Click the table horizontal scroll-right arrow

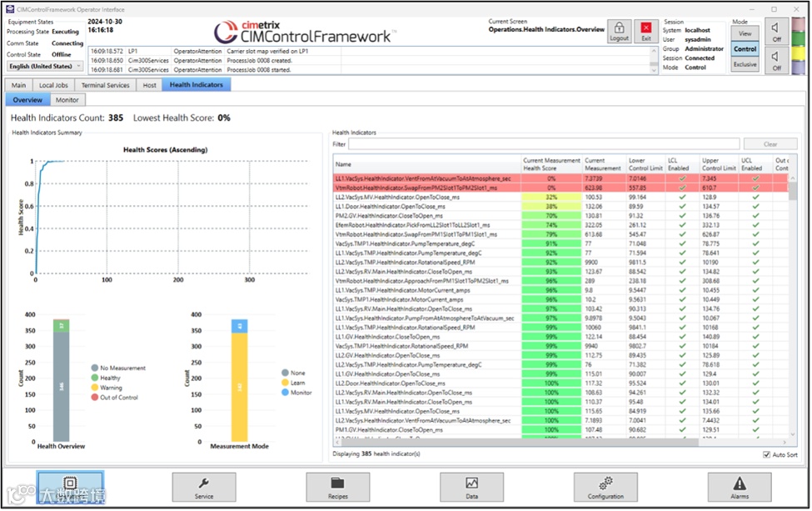point(785,443)
